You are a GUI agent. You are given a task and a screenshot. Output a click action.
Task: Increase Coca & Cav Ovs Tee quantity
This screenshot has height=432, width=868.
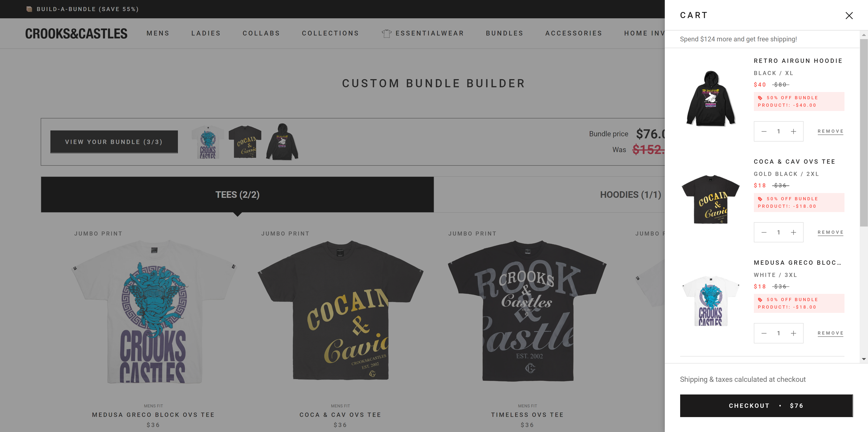click(793, 233)
